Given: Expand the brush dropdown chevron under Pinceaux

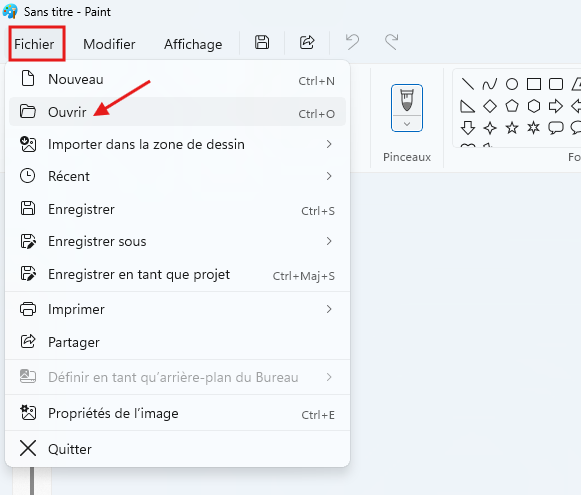Looking at the screenshot, I should pos(407,124).
